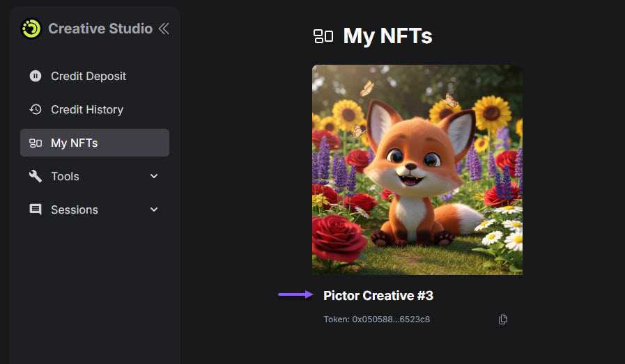Open the fox NFT image thumbnail
The image size is (625, 364).
(x=417, y=170)
